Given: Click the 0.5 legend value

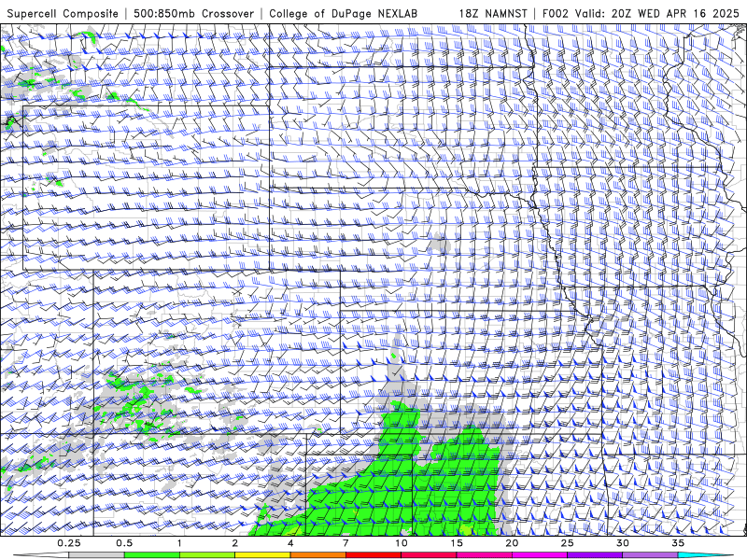Looking at the screenshot, I should coord(124,543).
